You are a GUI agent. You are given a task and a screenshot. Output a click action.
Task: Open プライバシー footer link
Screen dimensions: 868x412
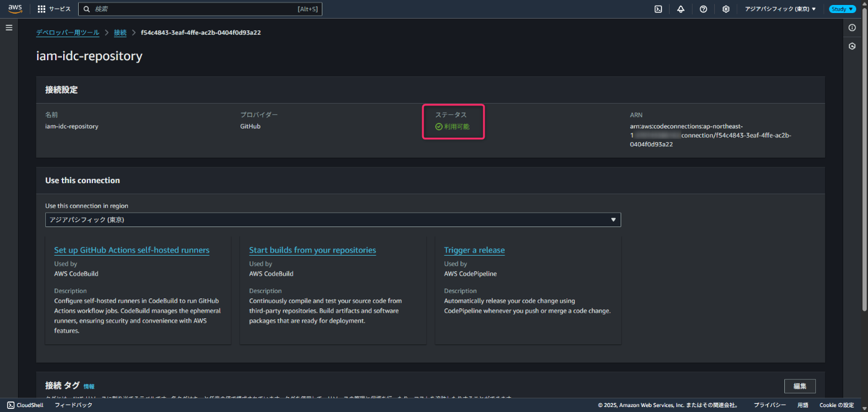[770, 405]
